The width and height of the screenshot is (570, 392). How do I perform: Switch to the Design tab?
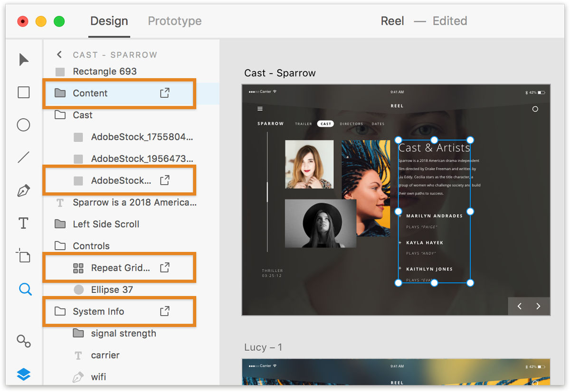[109, 21]
